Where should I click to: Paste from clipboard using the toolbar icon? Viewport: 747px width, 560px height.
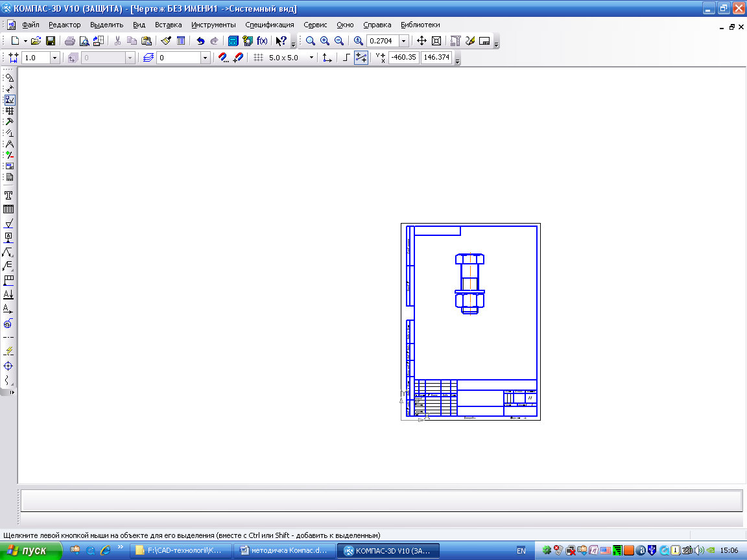[x=147, y=41]
